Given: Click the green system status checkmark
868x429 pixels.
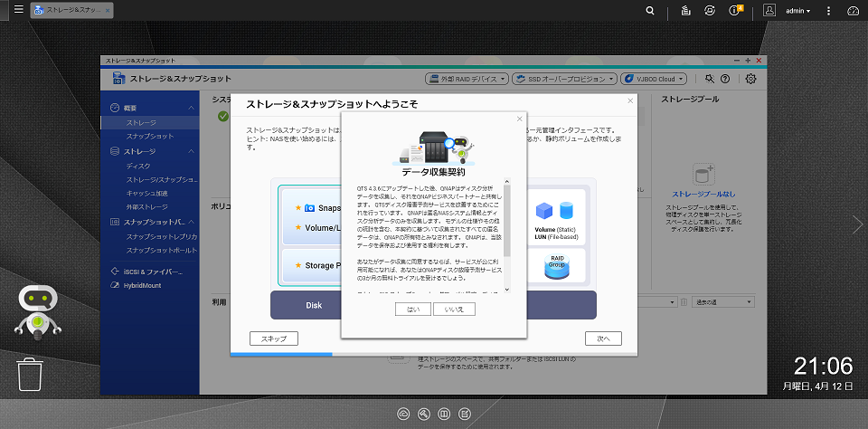Looking at the screenshot, I should pyautogui.click(x=223, y=117).
